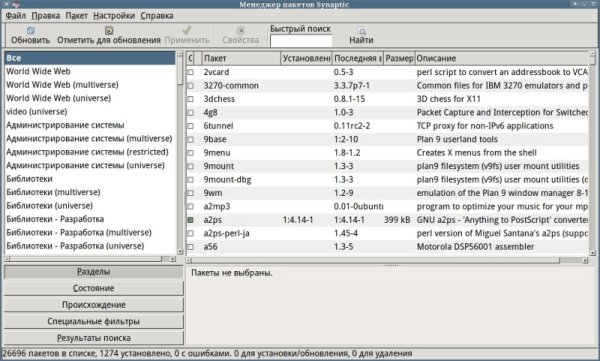Toggle status checkbox for 6tunnel package
The height and width of the screenshot is (361, 600).
(x=191, y=126)
